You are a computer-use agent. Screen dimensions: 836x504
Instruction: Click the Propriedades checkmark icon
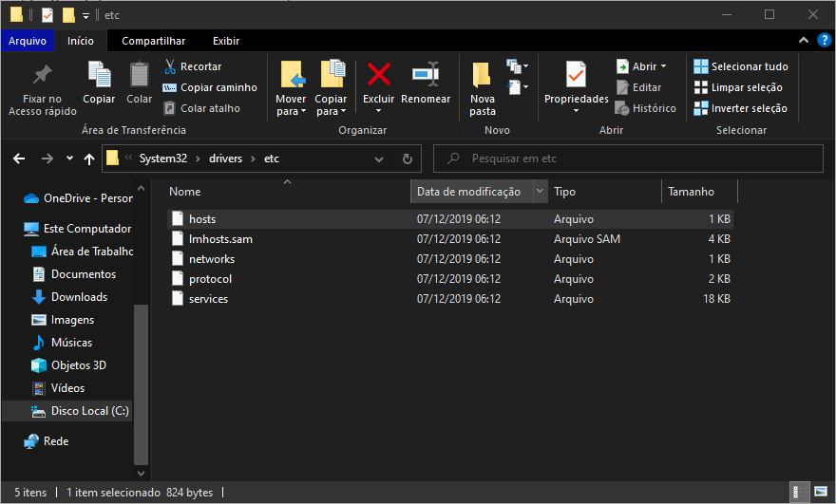click(x=576, y=74)
